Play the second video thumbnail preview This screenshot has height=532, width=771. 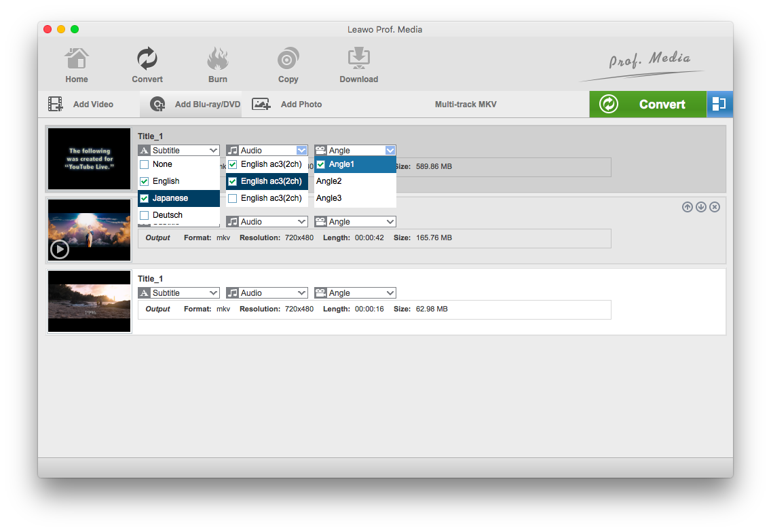pyautogui.click(x=60, y=249)
